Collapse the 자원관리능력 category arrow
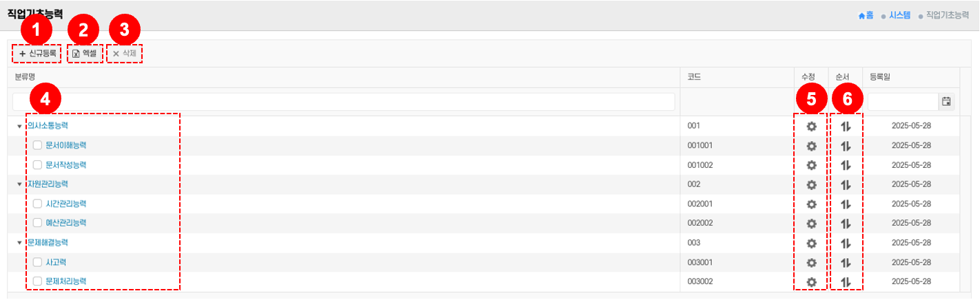Screen dimensions: 980x300 19,184
